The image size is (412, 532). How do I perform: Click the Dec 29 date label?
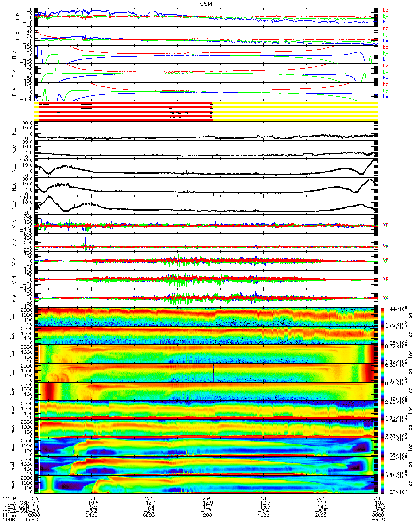pos(35,520)
